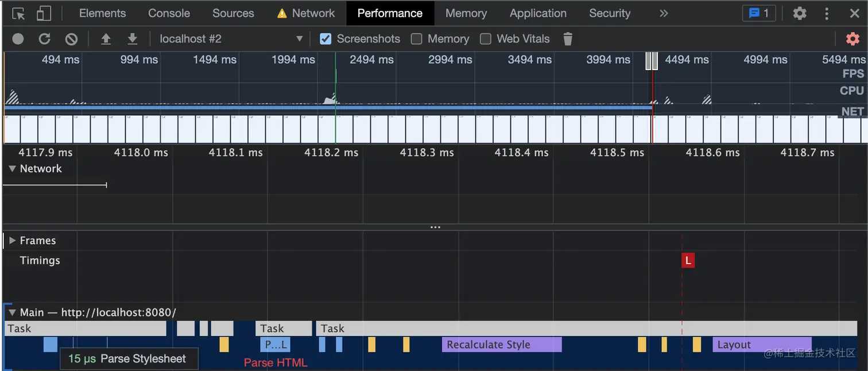The image size is (868, 371).
Task: Collapse the Network track section
Action: tap(13, 169)
